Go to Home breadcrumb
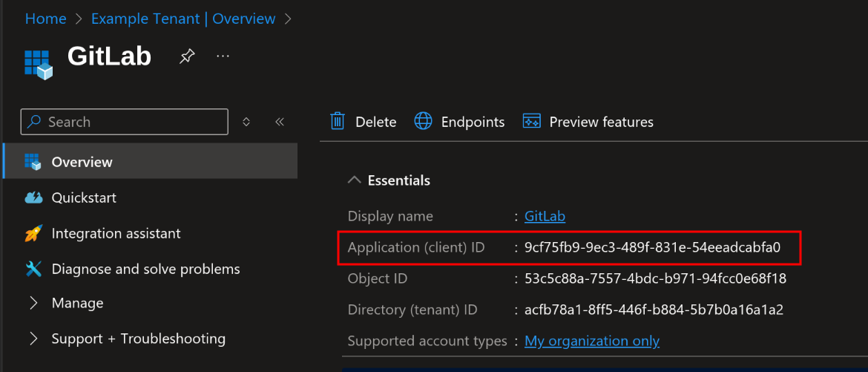The height and width of the screenshot is (372, 868). (45, 19)
